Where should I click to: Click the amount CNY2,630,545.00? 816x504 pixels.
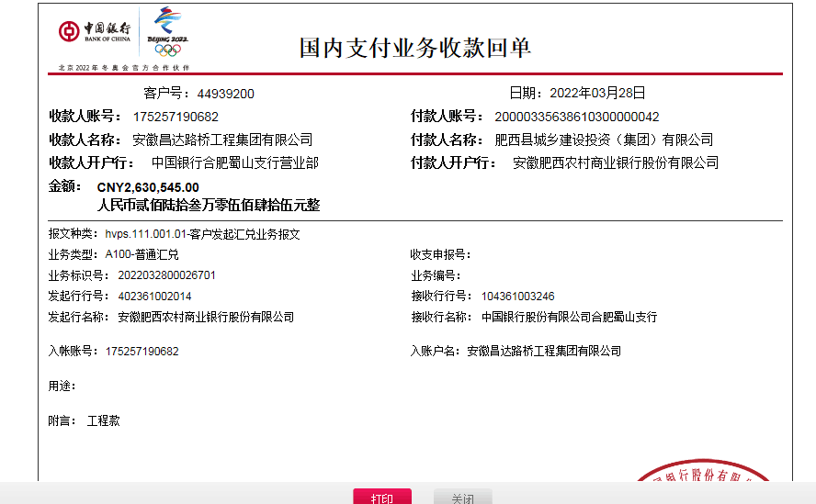point(148,187)
